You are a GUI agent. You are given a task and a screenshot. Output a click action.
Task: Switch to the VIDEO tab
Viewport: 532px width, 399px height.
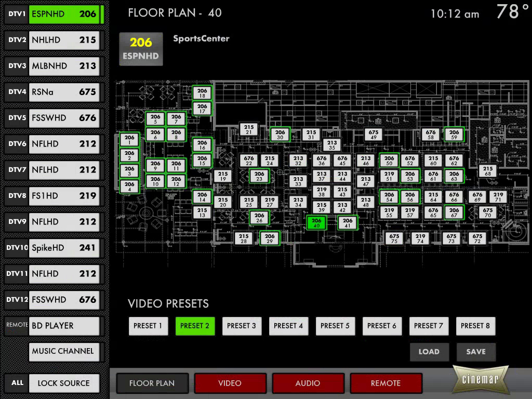[230, 383]
